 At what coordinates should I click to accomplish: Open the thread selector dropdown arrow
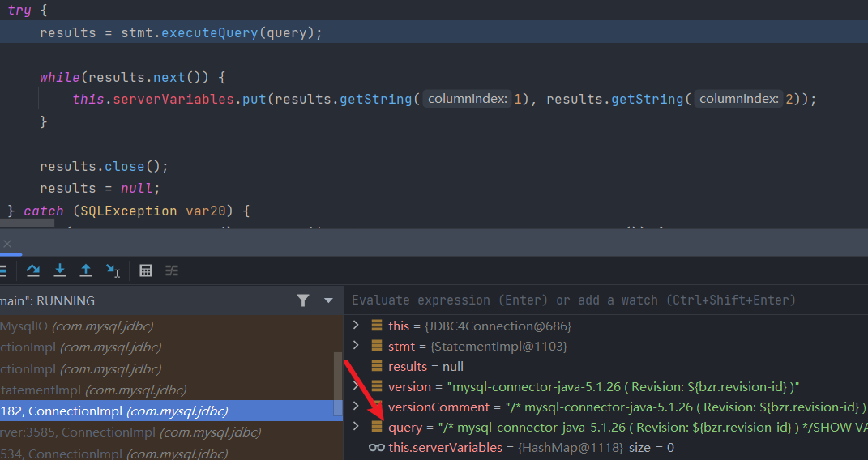coord(328,300)
